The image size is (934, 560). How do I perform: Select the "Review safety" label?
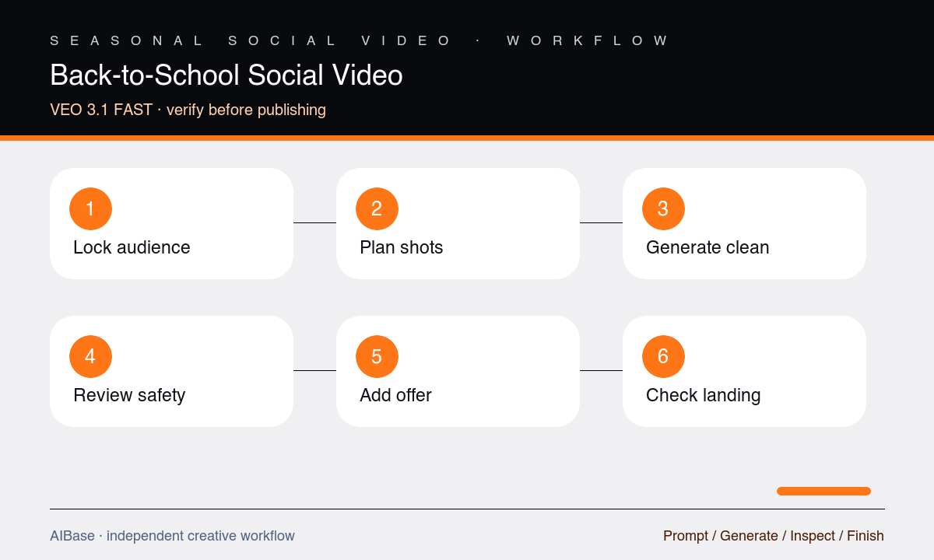[129, 395]
